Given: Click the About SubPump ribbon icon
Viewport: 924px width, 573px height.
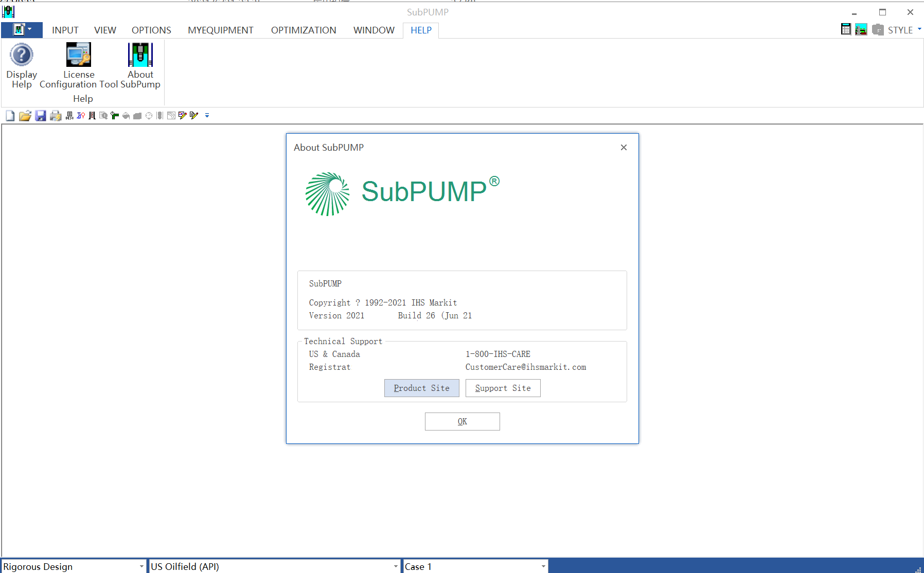Looking at the screenshot, I should click(x=140, y=55).
